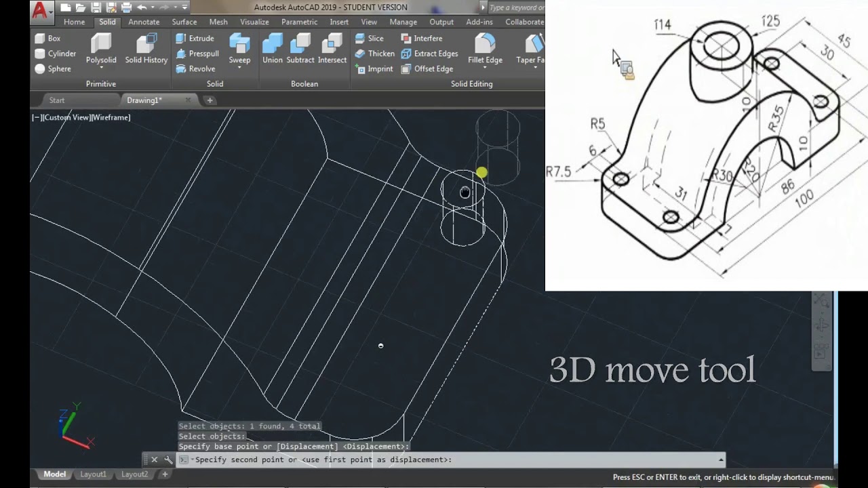Select the Sweep tool
The image size is (868, 488).
(239, 48)
